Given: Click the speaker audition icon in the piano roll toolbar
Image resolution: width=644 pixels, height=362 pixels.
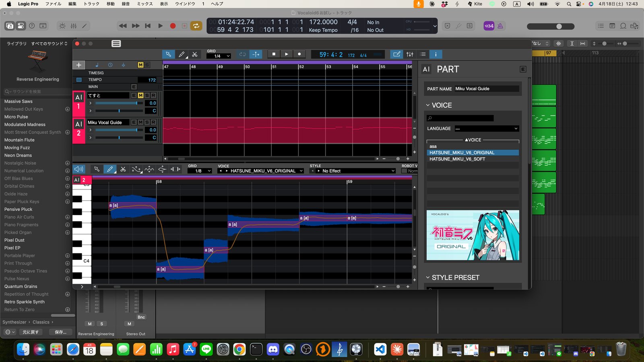Looking at the screenshot, I should click(x=78, y=169).
